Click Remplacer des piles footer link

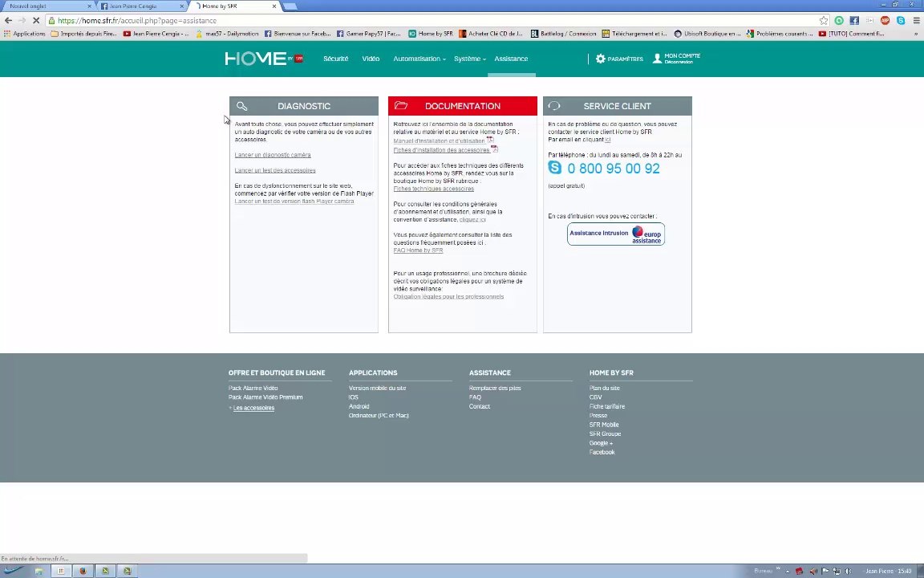[495, 388]
